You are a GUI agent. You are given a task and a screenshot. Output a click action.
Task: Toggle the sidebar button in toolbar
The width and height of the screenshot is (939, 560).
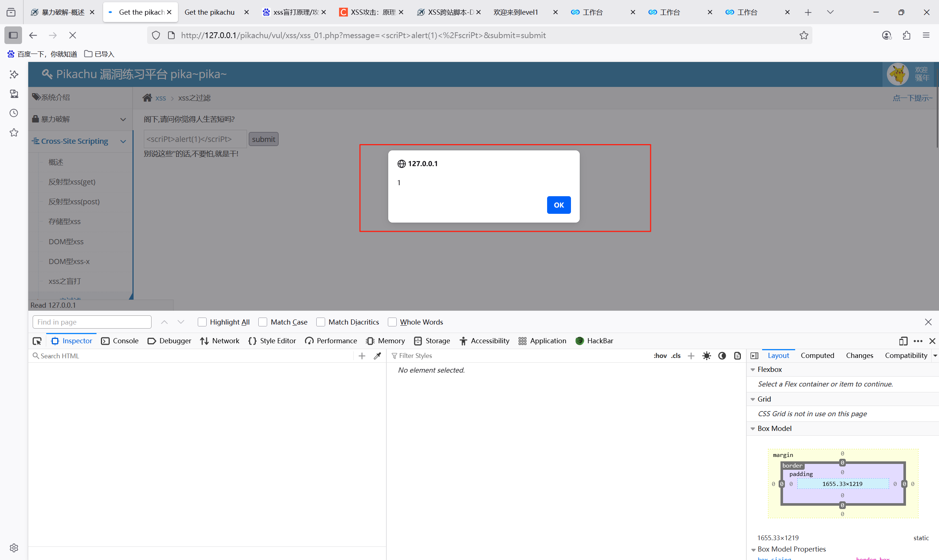[13, 35]
